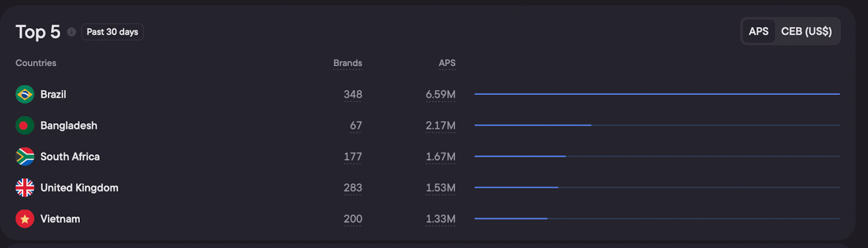Click South Africa's 177 brands count
This screenshot has height=248, width=868.
point(353,157)
